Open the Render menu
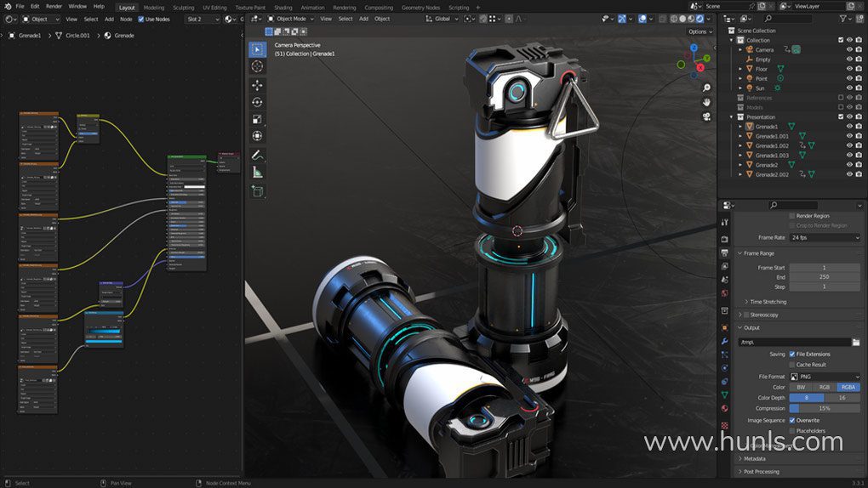 [x=54, y=6]
